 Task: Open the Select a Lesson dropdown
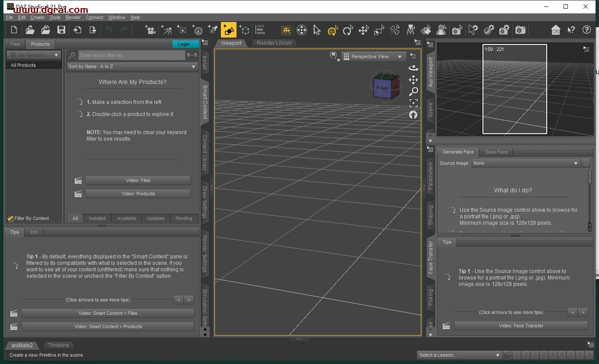459,355
